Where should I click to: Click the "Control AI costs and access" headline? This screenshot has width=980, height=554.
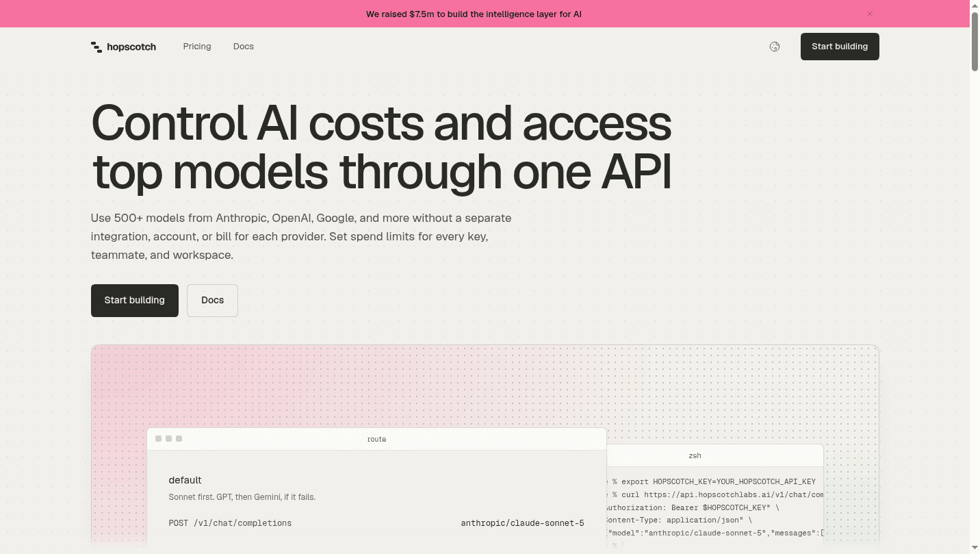381,147
